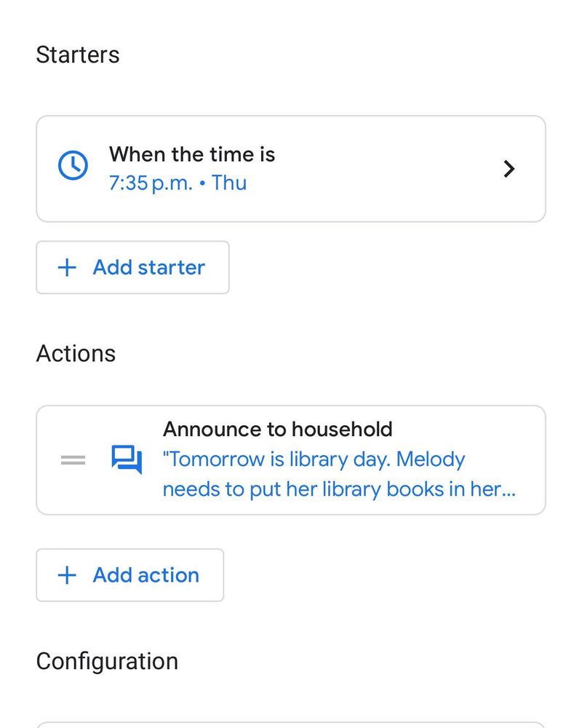Viewport: 582px width, 728px height.
Task: Open the Announce to household action title
Action: pyautogui.click(x=277, y=429)
